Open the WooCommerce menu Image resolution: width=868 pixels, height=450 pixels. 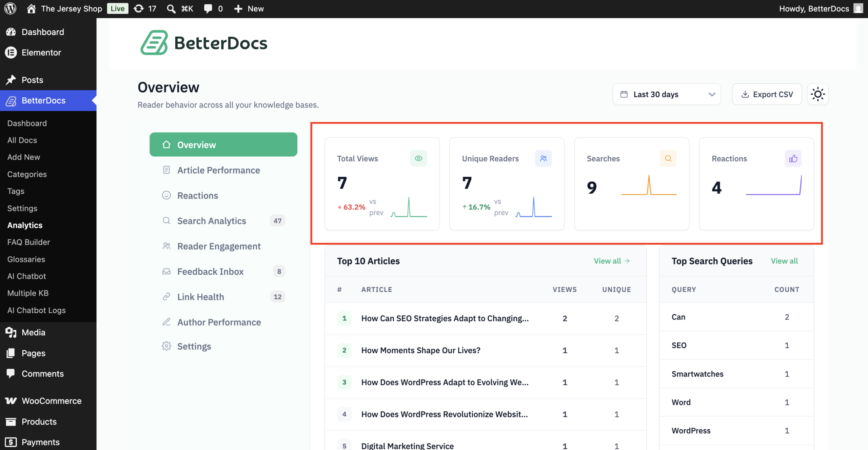pyautogui.click(x=48, y=401)
